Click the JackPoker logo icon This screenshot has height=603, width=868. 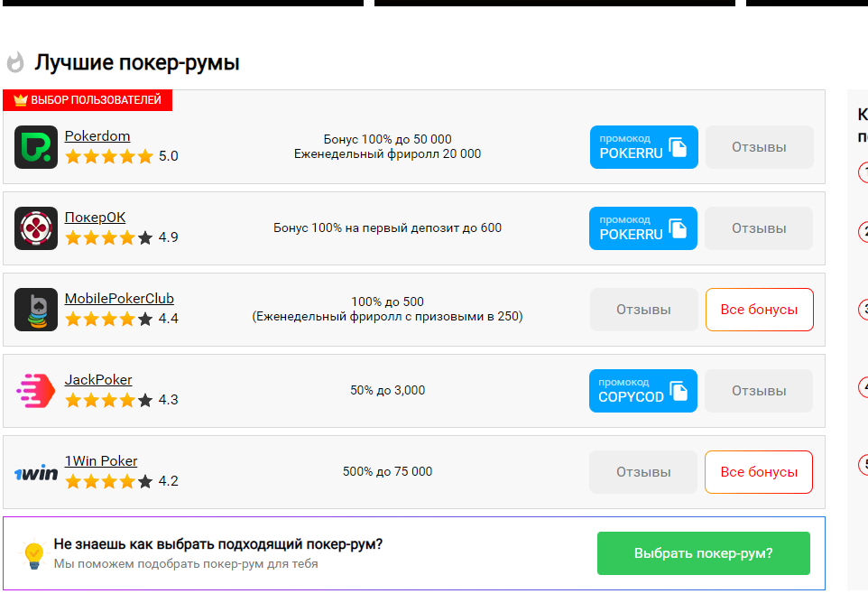point(36,391)
